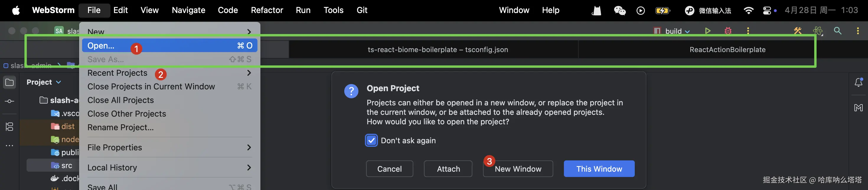Screen dimensions: 868x190
Task: Toggle the "Don't ask again" checkbox
Action: click(371, 140)
